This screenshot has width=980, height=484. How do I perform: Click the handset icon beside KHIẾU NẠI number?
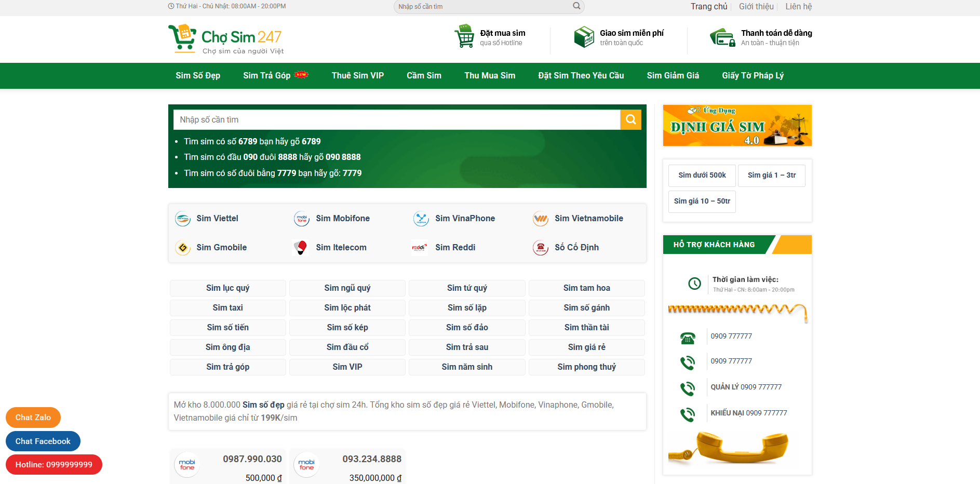(x=688, y=414)
